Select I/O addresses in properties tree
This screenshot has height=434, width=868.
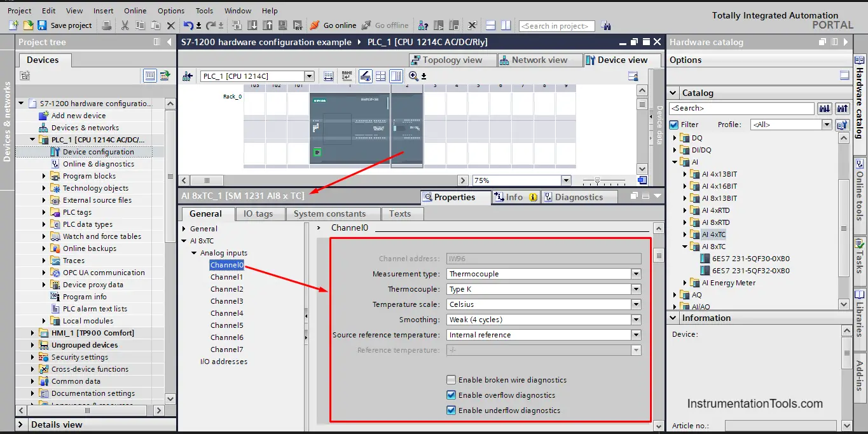coord(224,362)
